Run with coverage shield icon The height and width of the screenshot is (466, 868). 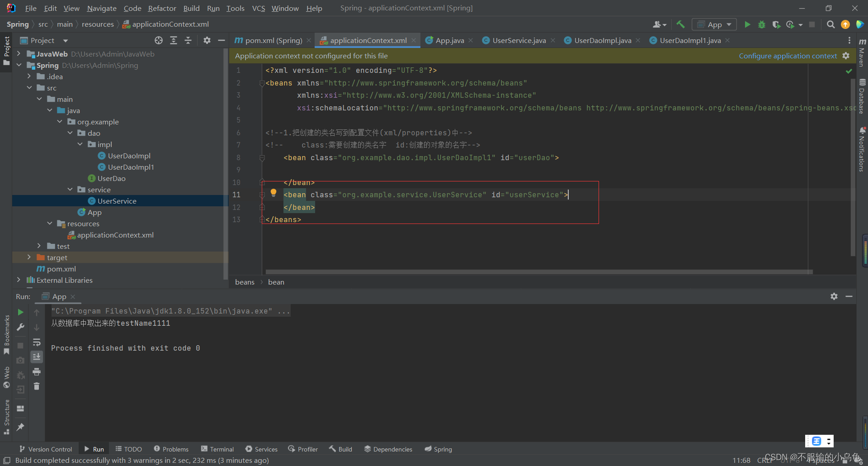(776, 24)
